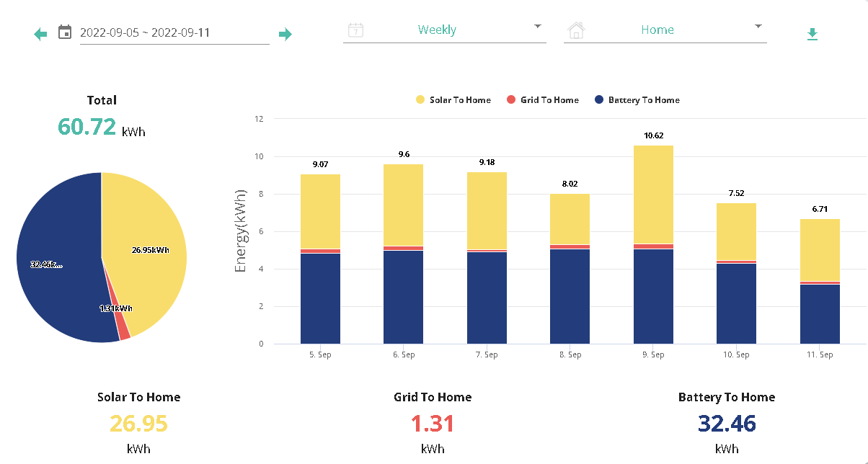Select the 7. Sep bar's yellow solar segment
The width and height of the screenshot is (868, 464).
[487, 210]
